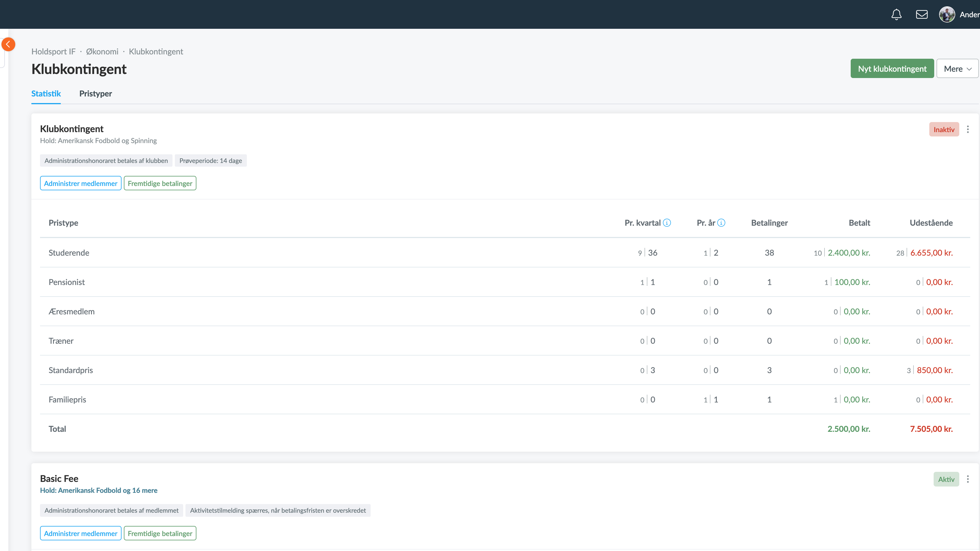Viewport: 980px width, 551px height.
Task: Expand the Mere dropdown
Action: click(957, 69)
